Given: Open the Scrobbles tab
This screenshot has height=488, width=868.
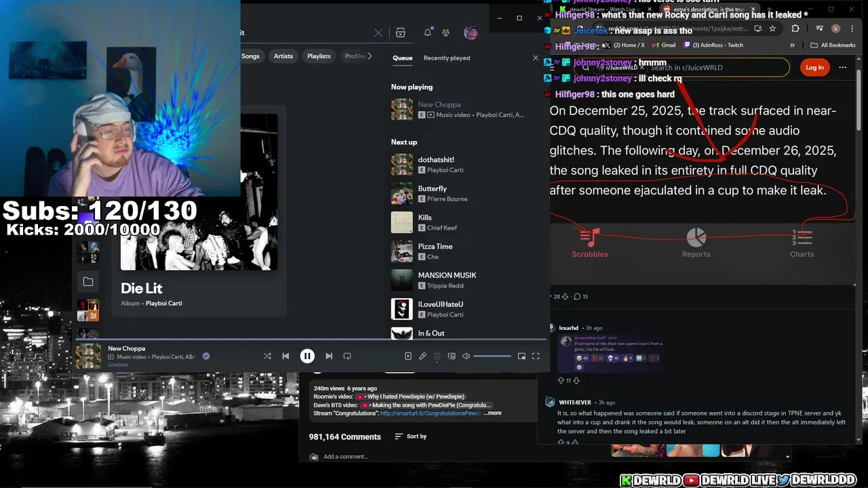Looking at the screenshot, I should pos(590,243).
